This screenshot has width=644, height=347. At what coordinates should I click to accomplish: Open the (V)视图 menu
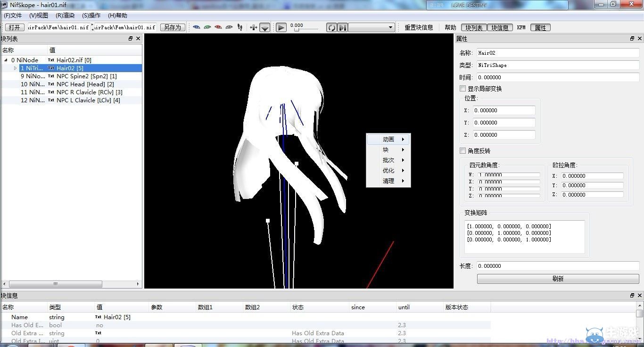coord(39,16)
